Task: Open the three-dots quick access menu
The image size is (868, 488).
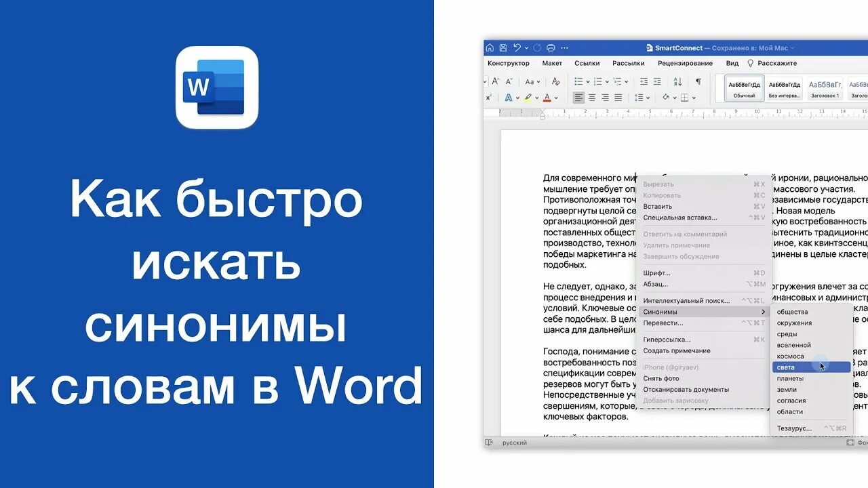Action: point(565,48)
